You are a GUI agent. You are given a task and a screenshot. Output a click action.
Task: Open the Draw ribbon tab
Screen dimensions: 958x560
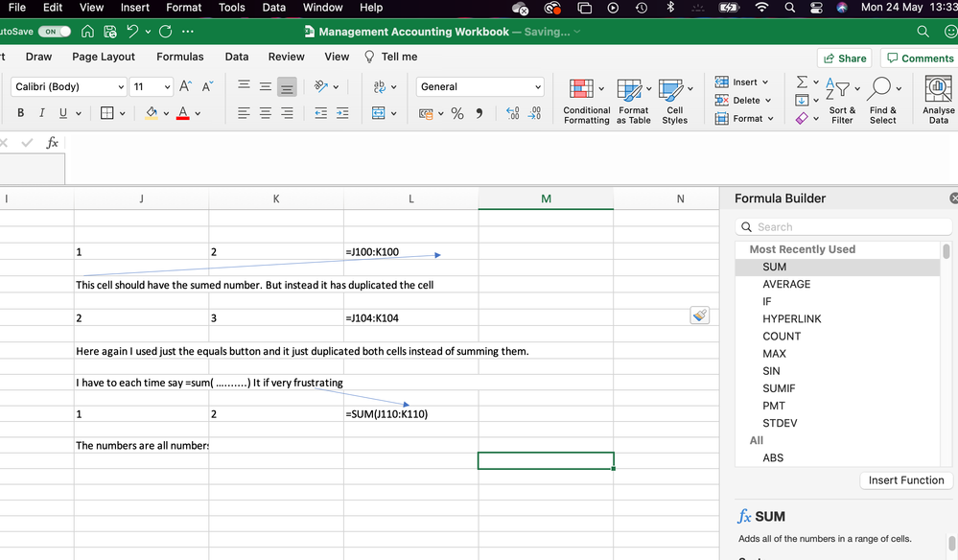38,57
